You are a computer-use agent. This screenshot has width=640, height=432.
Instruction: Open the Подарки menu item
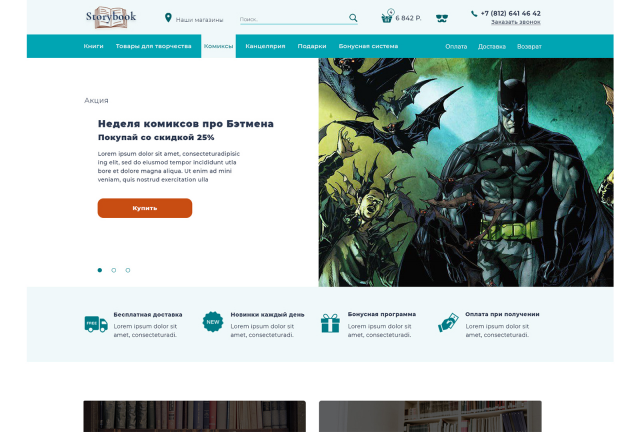312,46
